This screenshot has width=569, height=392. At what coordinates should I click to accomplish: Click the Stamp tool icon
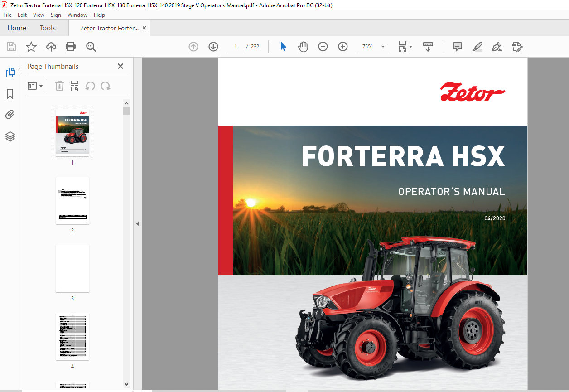pyautogui.click(x=517, y=47)
